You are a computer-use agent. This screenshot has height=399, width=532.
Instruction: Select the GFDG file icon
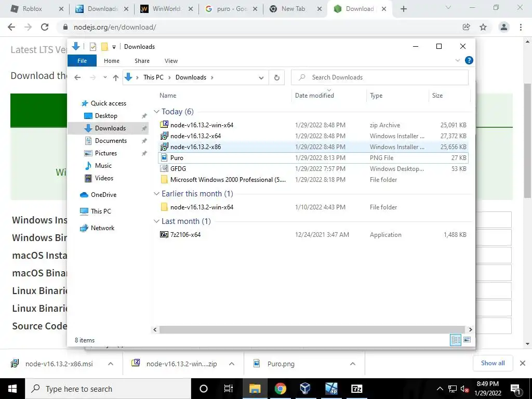click(x=164, y=168)
